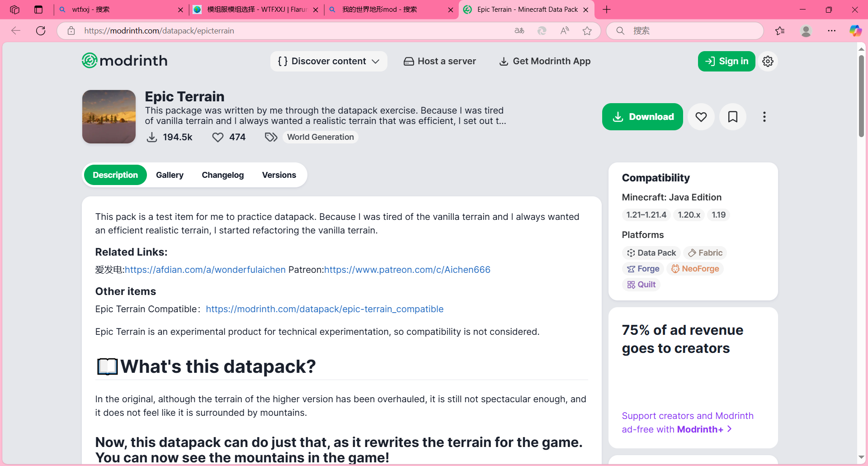The height and width of the screenshot is (466, 868).
Task: Click the NeoForge platform tag
Action: pos(695,269)
